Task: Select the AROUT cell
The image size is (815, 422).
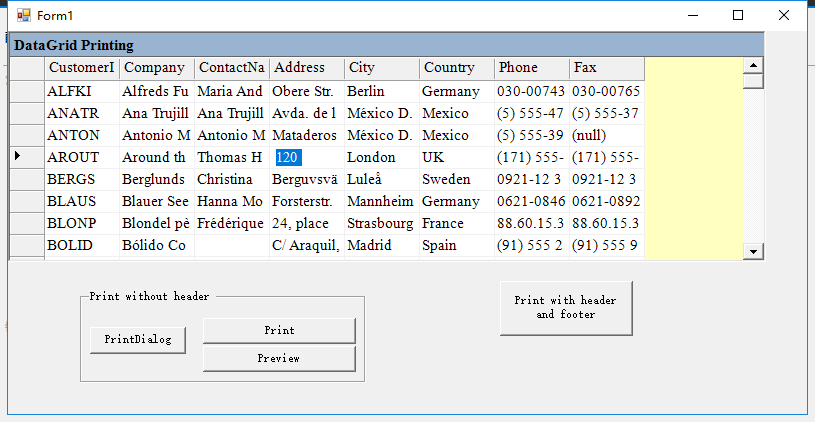Action: click(82, 157)
